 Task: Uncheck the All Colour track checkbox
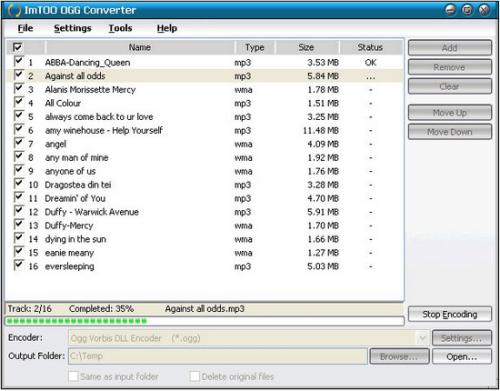(x=18, y=102)
